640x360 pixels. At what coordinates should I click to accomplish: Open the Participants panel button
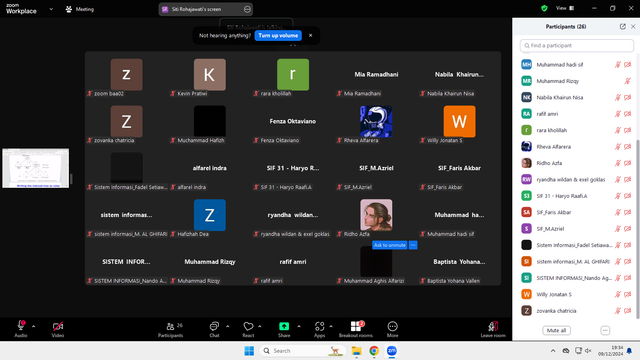[171, 329]
